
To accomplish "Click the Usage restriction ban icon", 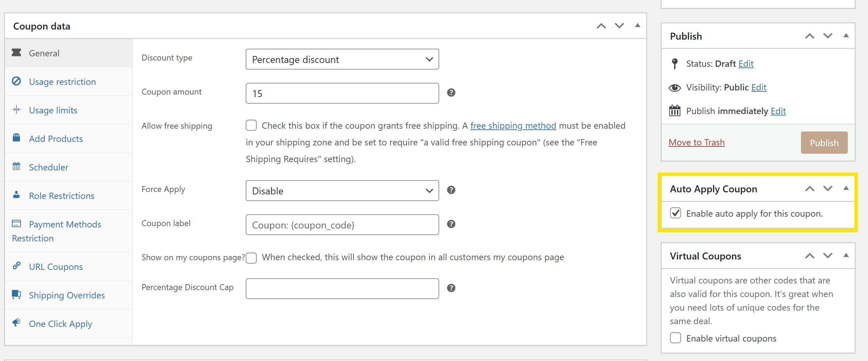I will (16, 81).
